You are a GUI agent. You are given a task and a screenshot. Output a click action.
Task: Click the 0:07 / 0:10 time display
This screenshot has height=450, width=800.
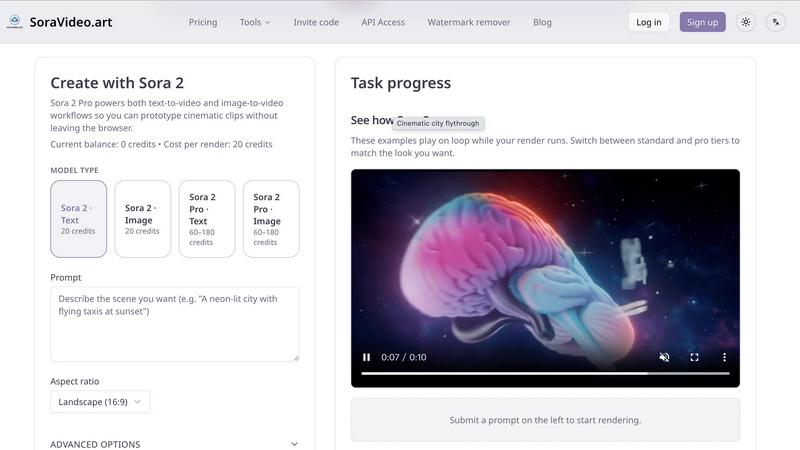404,357
